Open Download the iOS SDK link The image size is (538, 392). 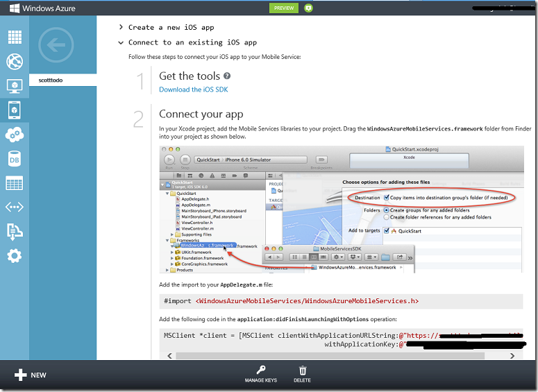click(x=194, y=90)
